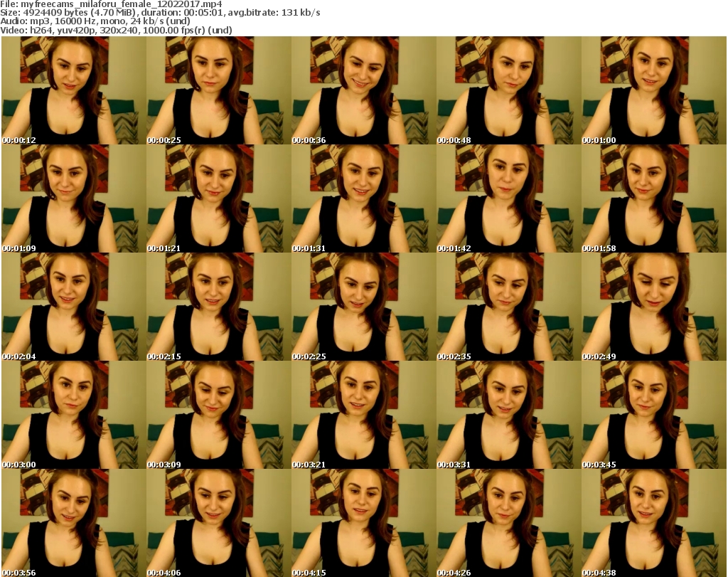
Task: Open the thumbnail frame at 00:01:58
Action: (654, 198)
